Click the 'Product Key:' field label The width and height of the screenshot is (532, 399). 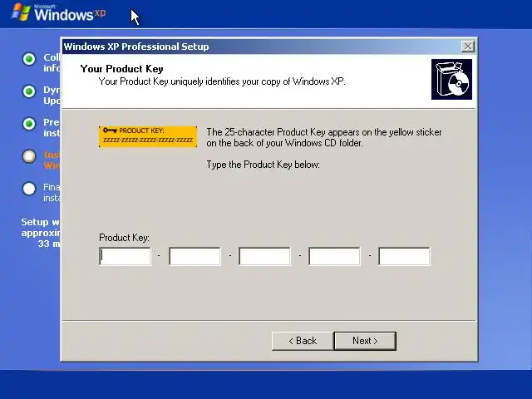click(124, 238)
